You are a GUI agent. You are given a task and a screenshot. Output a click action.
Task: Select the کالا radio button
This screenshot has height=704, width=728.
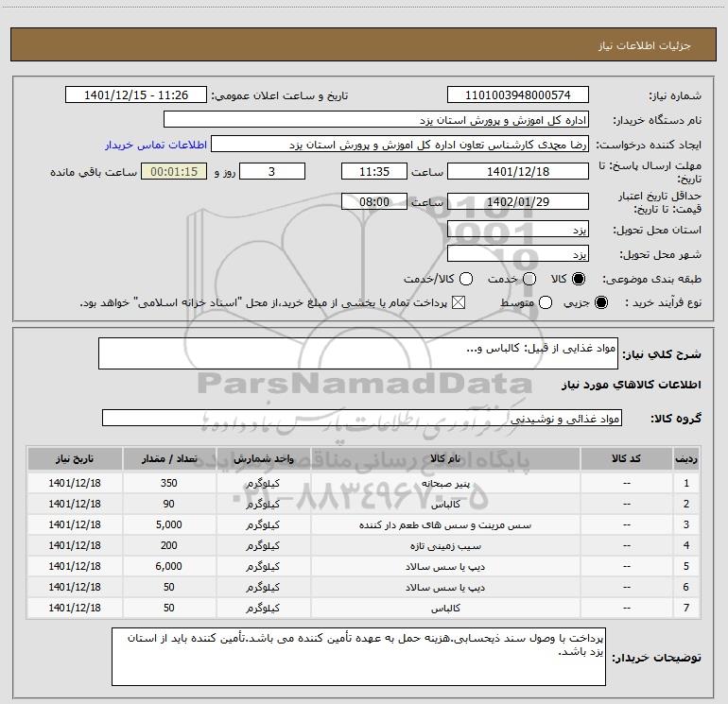coord(579,279)
